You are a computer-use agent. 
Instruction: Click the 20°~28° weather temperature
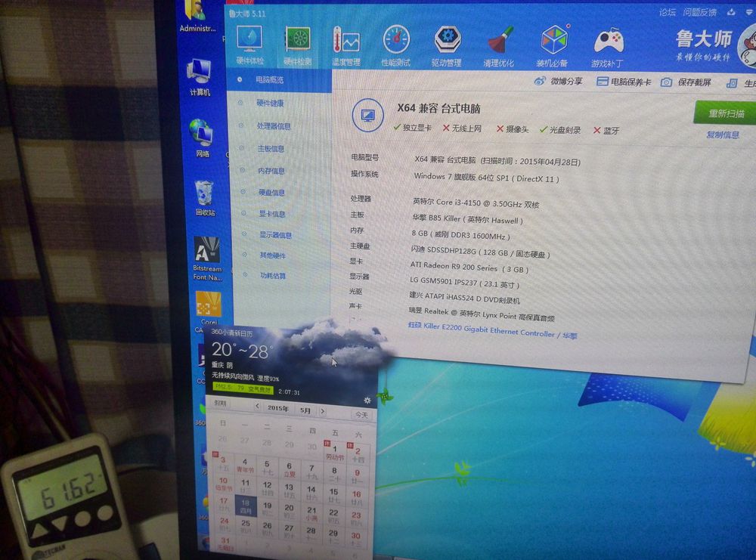(243, 351)
